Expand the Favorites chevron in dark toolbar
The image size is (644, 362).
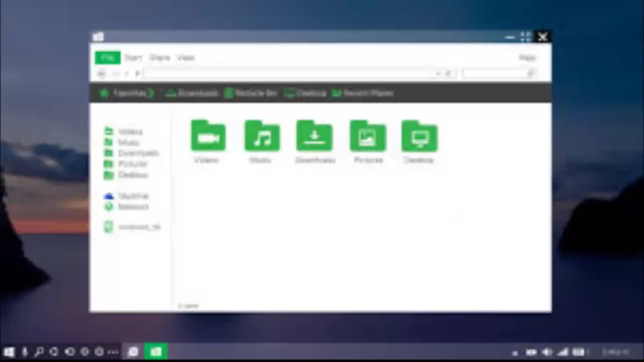(151, 93)
